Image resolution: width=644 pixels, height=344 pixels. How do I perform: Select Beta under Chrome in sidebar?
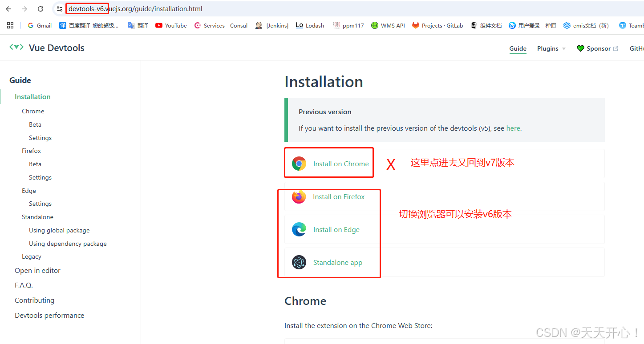[35, 124]
